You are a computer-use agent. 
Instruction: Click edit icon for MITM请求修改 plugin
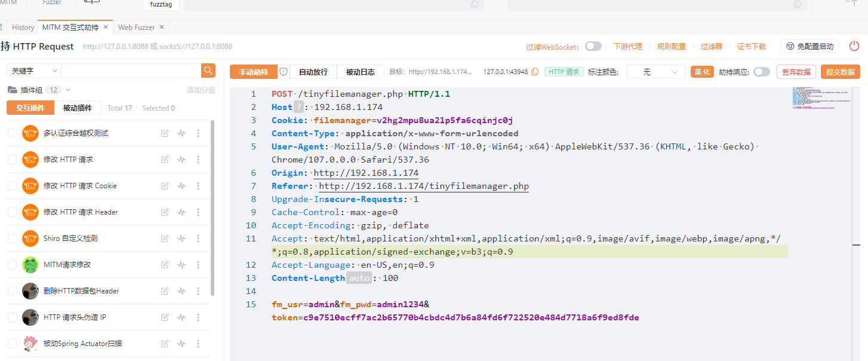click(x=165, y=265)
